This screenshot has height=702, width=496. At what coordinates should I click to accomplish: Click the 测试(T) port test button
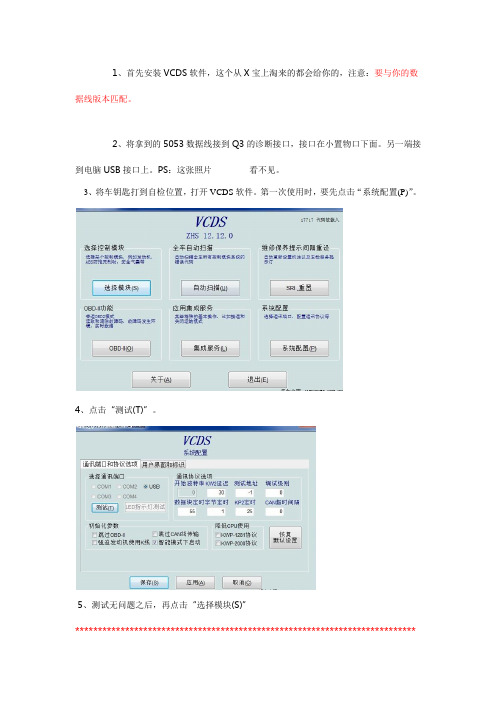(x=105, y=507)
